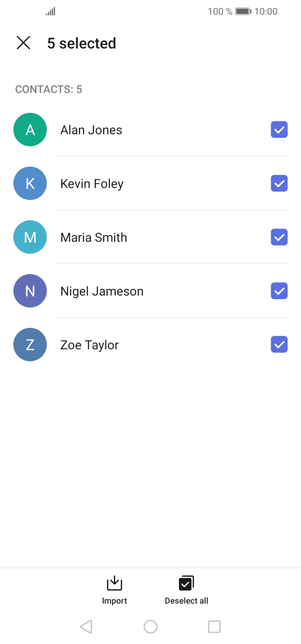The width and height of the screenshot is (301, 644).
Task: Tap Zoe Taylor's Z avatar
Action: (30, 345)
